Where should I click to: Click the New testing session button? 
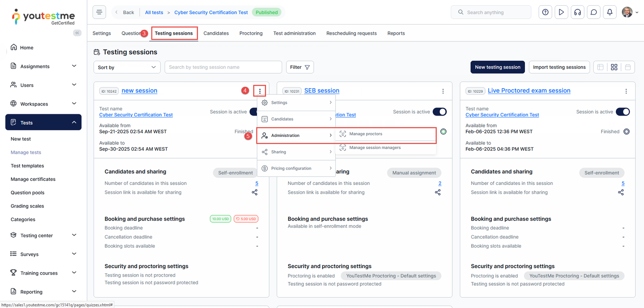coord(497,67)
